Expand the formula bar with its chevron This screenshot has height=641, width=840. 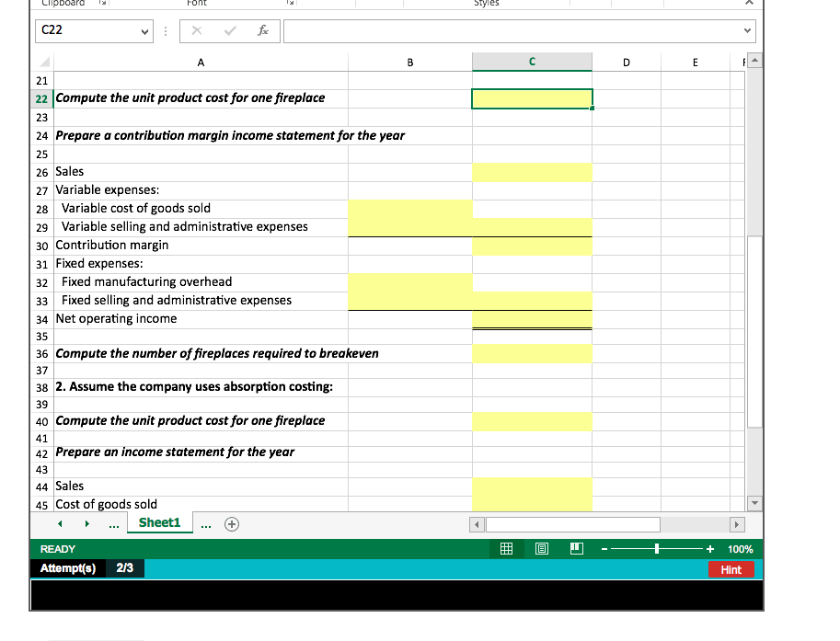747,30
